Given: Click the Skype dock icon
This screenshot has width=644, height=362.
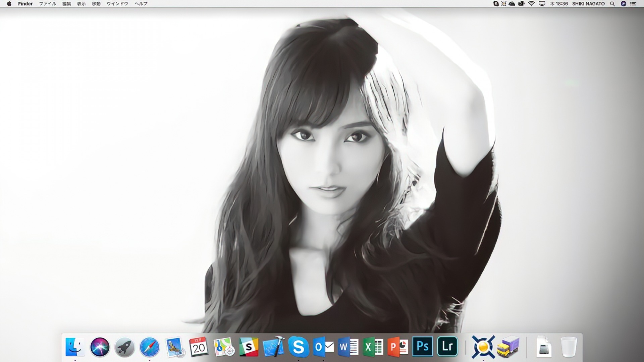Looking at the screenshot, I should tap(298, 347).
